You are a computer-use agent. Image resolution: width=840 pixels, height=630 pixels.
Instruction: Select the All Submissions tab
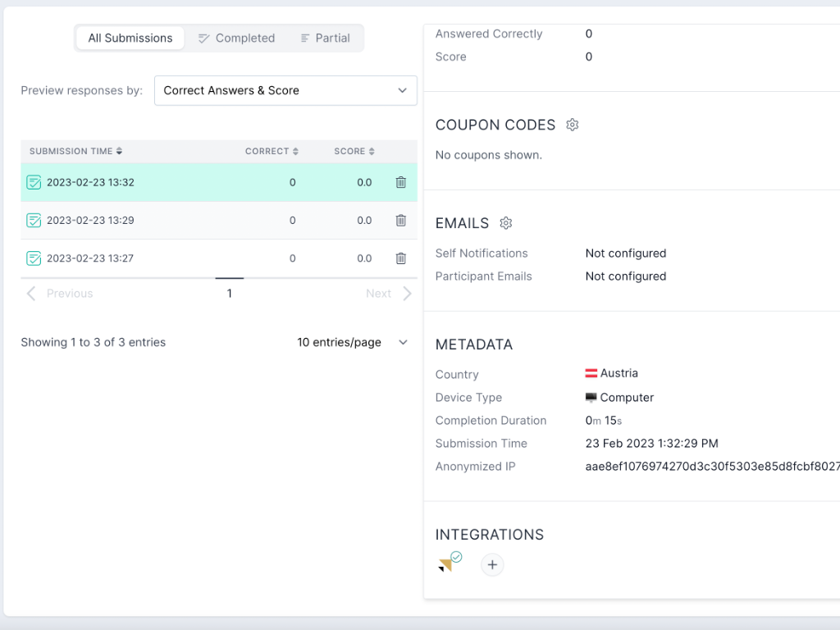coord(130,38)
